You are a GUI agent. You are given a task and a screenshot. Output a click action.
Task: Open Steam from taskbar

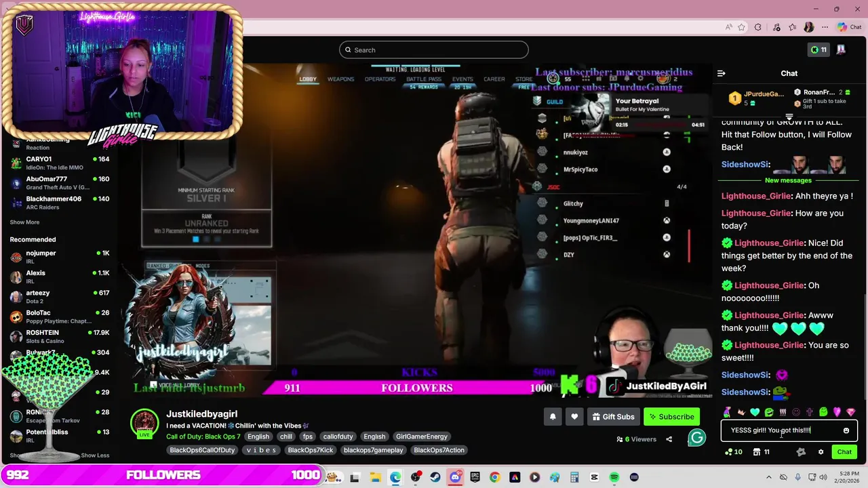click(435, 477)
